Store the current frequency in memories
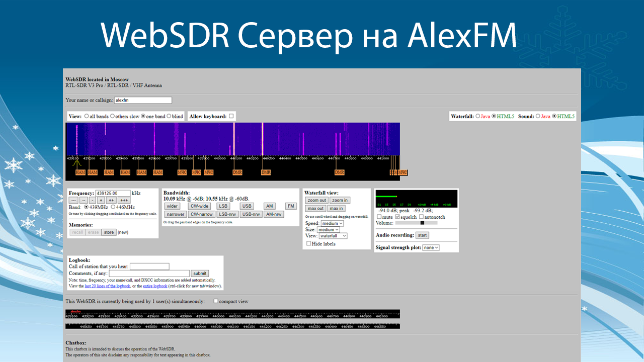The image size is (644, 362). [x=109, y=232]
